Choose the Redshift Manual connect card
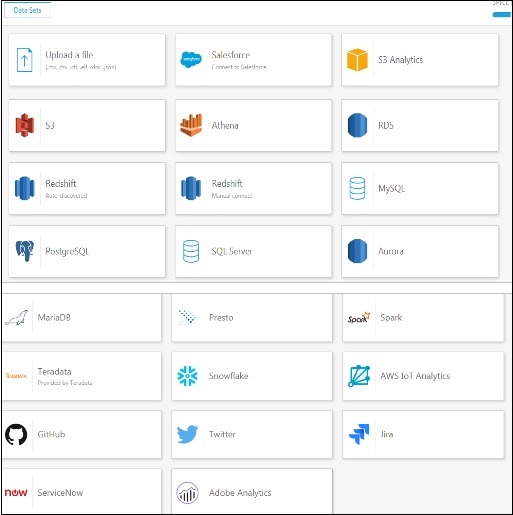Screen dimensions: 513x515 click(x=253, y=188)
